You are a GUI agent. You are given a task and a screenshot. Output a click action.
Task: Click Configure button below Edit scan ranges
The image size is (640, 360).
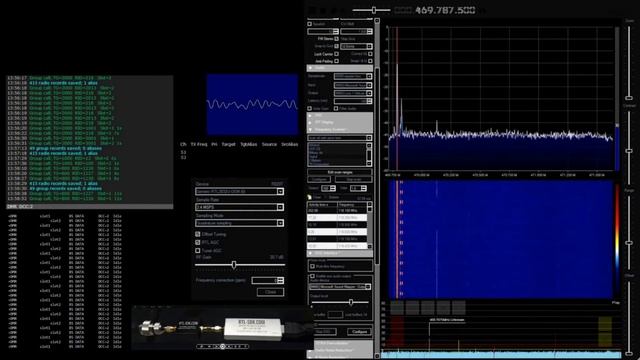(319, 180)
